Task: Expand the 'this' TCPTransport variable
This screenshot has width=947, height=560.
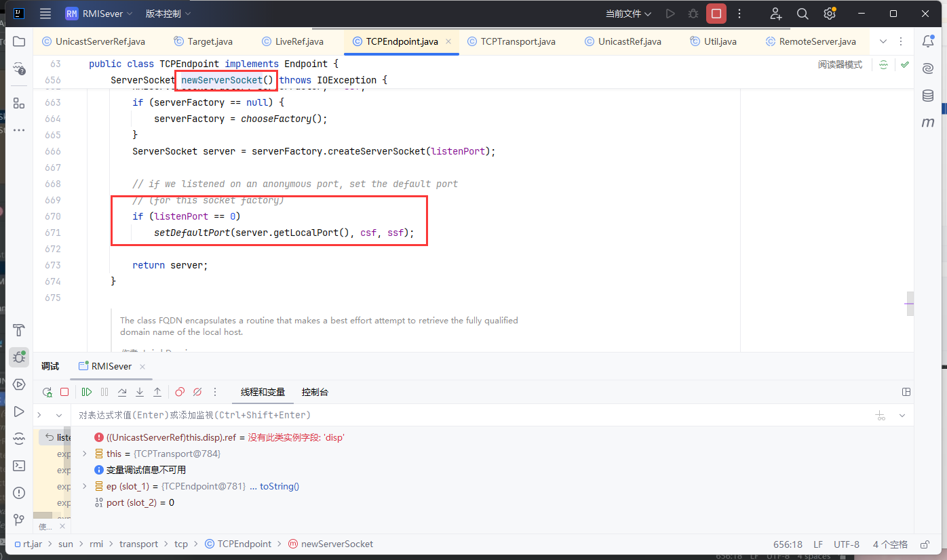Action: pos(84,454)
